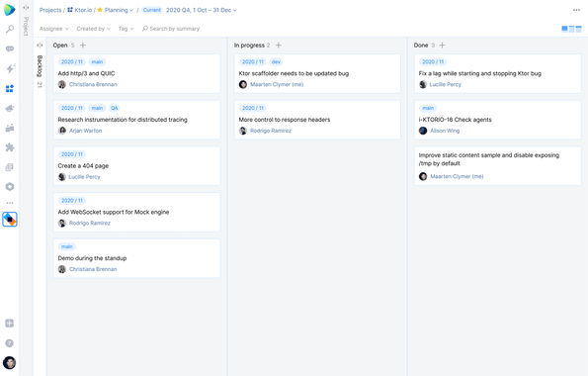Open the pinned Ktor project icon
The image size is (588, 376).
[x=10, y=220]
